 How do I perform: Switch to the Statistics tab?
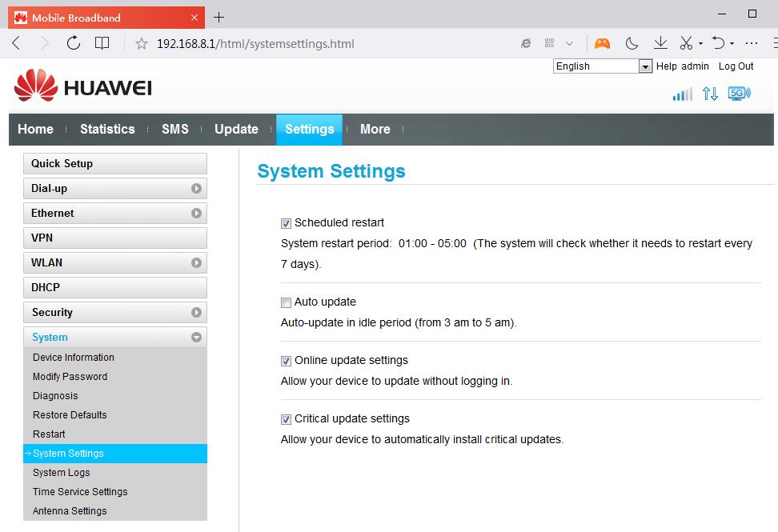pos(107,130)
